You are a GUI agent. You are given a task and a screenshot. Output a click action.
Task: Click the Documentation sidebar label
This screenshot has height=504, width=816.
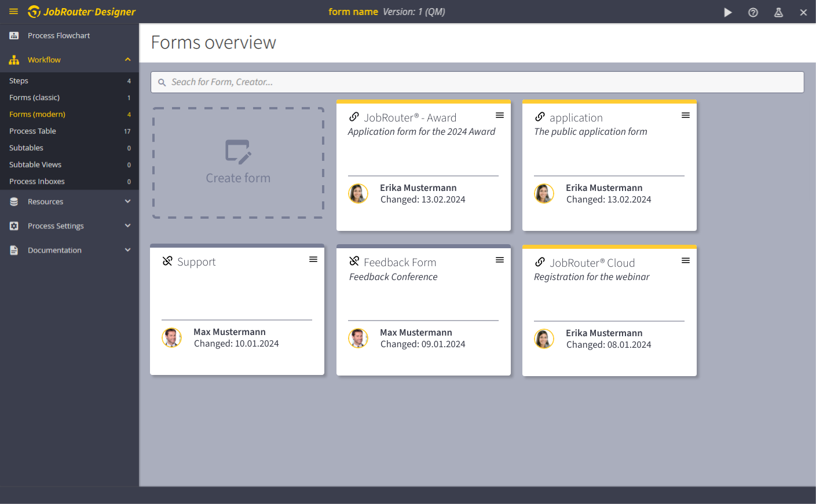54,251
